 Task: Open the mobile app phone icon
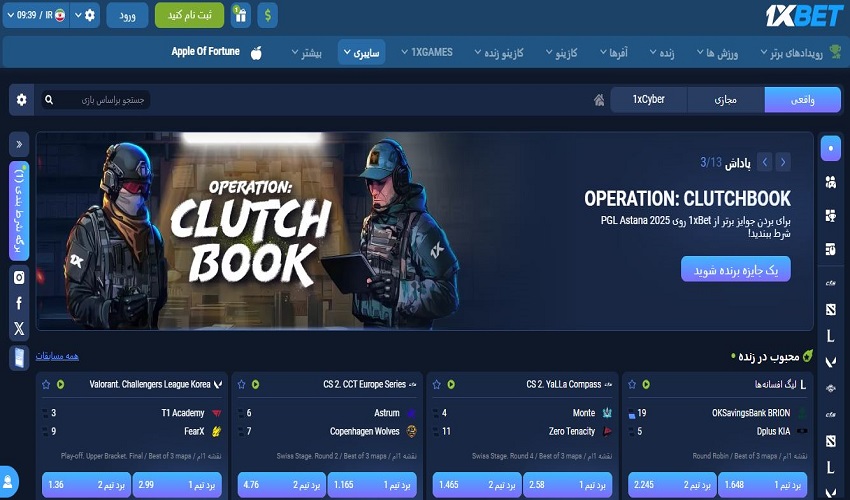pos(19,358)
